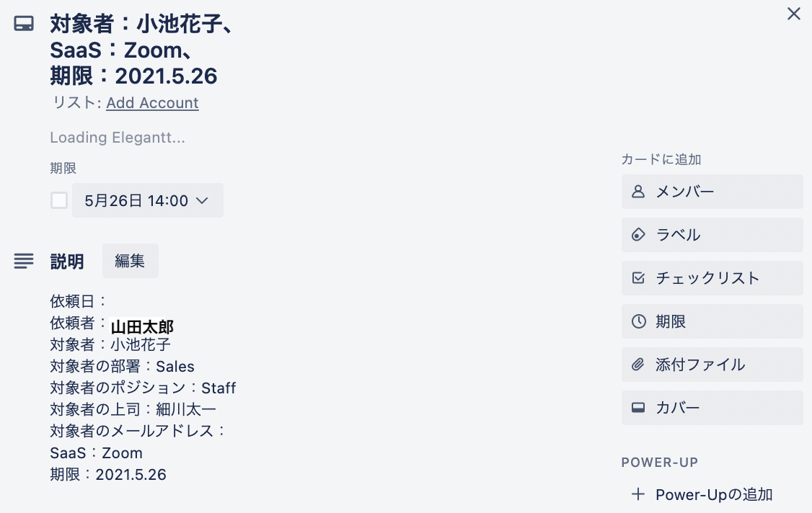Viewport: 812px width, 513px height.
Task: Click Power-Upの追加 to add a Power-Up
Action: [x=713, y=494]
